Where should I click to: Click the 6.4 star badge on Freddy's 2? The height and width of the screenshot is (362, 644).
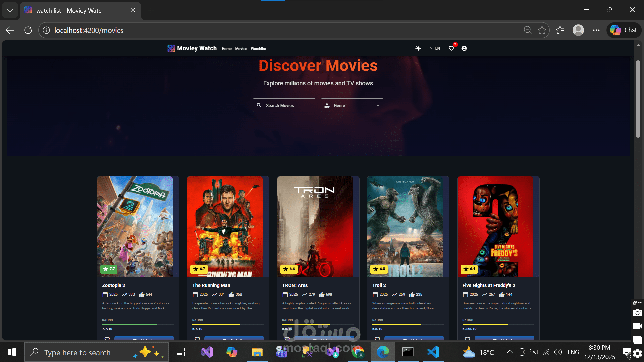click(x=469, y=269)
